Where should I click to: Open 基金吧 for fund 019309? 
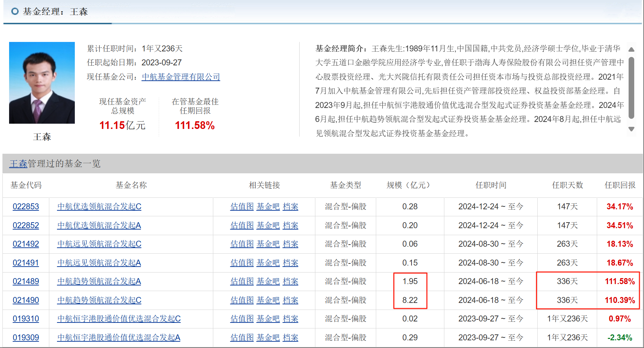click(268, 338)
